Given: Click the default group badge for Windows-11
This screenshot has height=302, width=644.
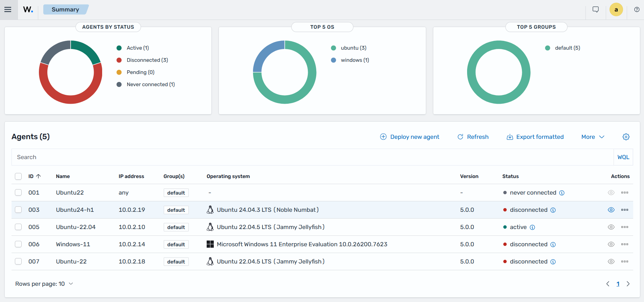Looking at the screenshot, I should pos(176,245).
